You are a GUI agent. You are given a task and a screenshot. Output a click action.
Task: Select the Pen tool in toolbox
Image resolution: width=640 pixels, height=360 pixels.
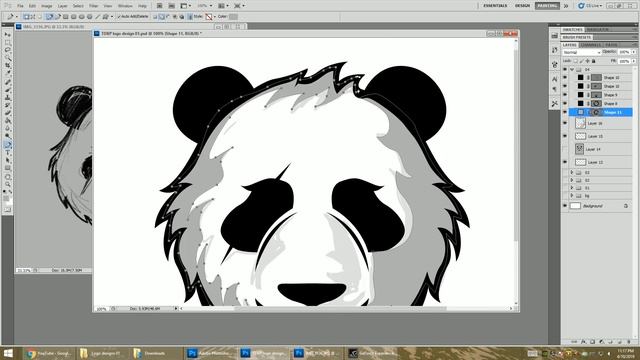pyautogui.click(x=7, y=145)
